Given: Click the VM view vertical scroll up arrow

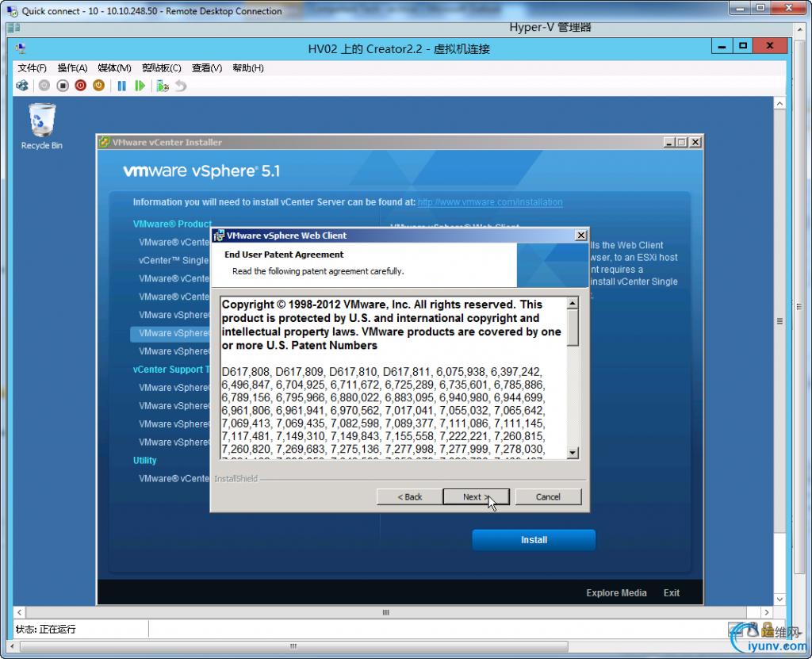Looking at the screenshot, I should click(780, 104).
